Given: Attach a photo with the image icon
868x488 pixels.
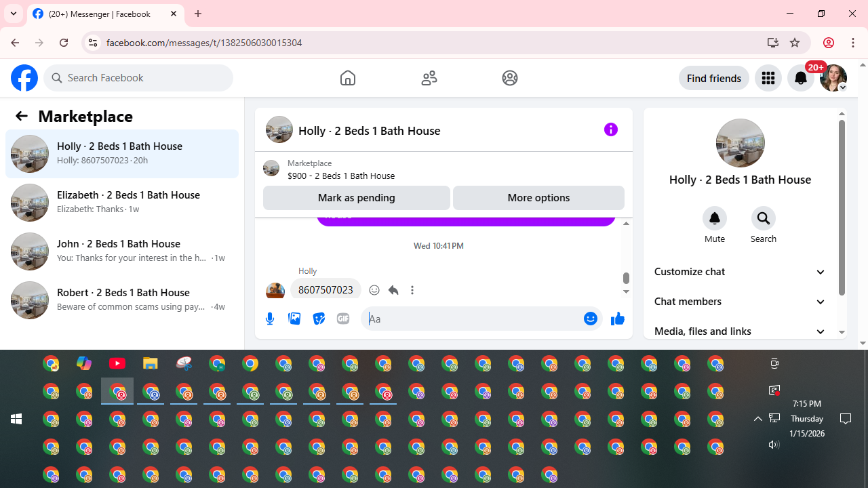Looking at the screenshot, I should (294, 319).
